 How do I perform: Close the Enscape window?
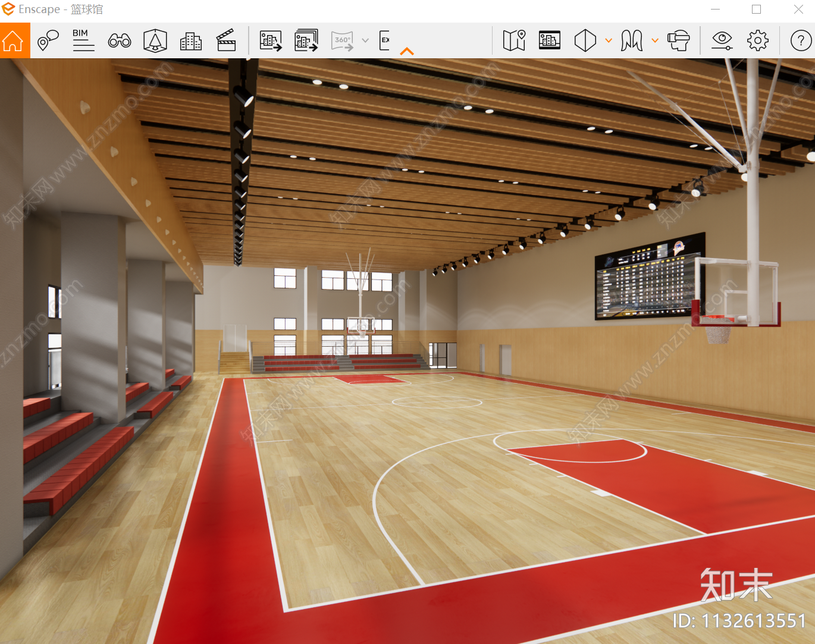[798, 9]
